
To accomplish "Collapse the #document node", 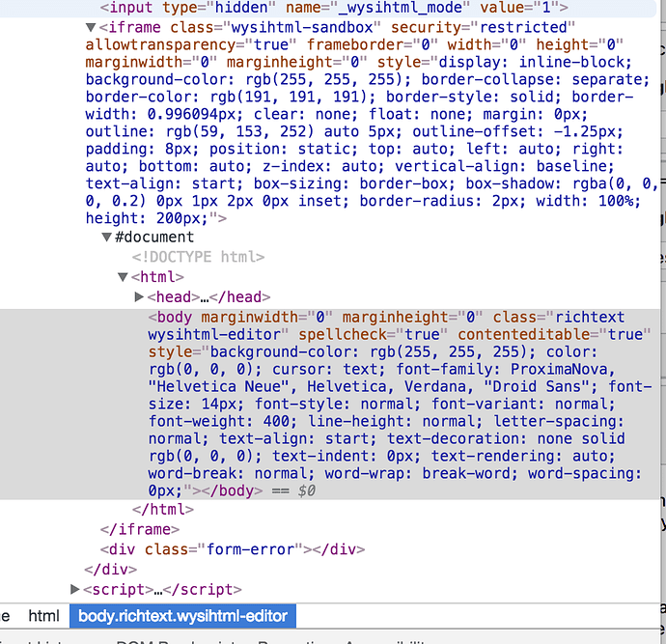I will [106, 238].
